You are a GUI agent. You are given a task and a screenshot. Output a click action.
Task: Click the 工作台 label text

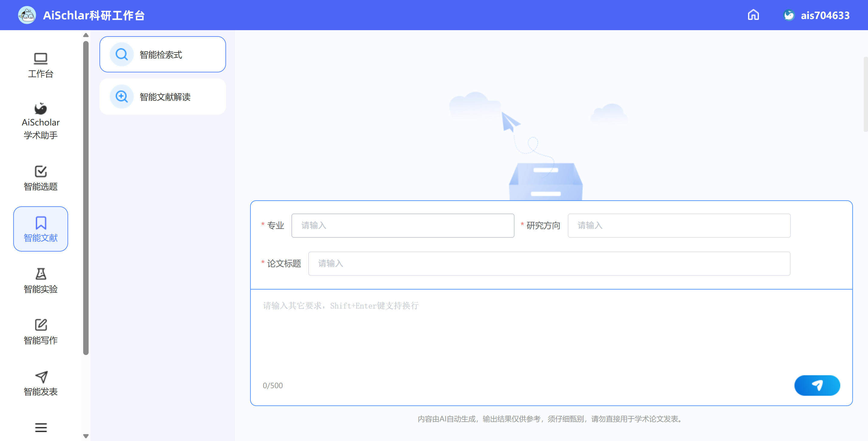click(40, 74)
